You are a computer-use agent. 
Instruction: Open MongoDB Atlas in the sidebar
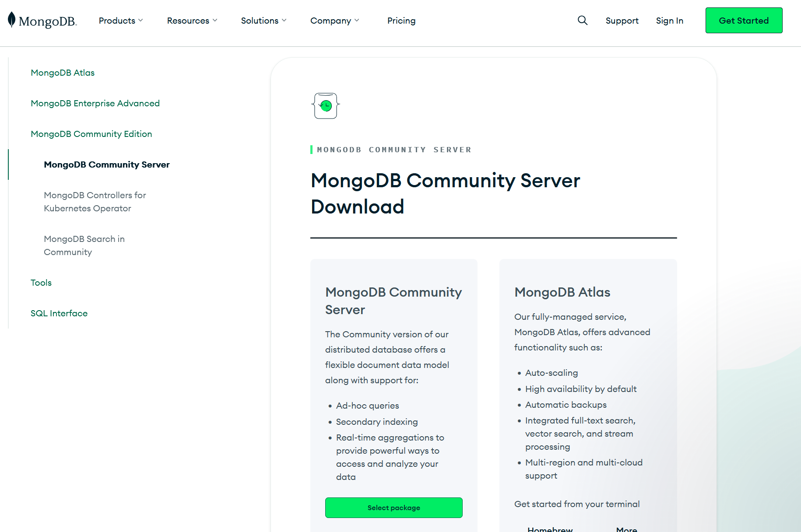tap(63, 73)
